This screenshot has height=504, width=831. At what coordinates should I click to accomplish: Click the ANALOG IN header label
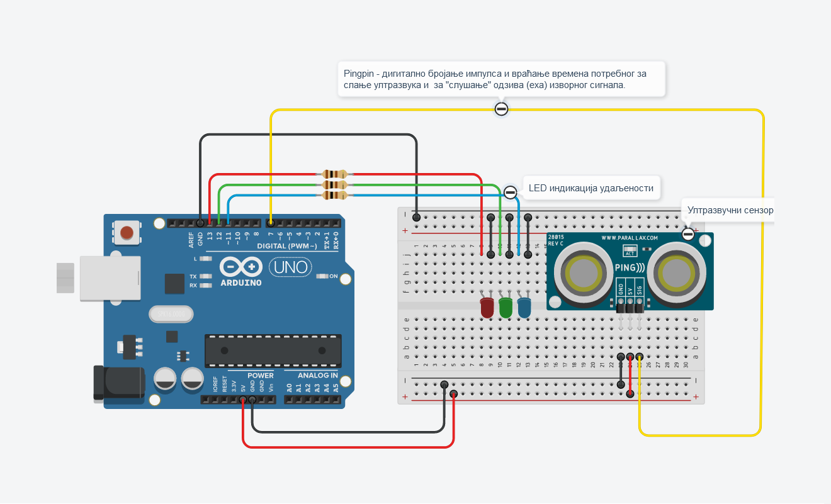coord(318,375)
